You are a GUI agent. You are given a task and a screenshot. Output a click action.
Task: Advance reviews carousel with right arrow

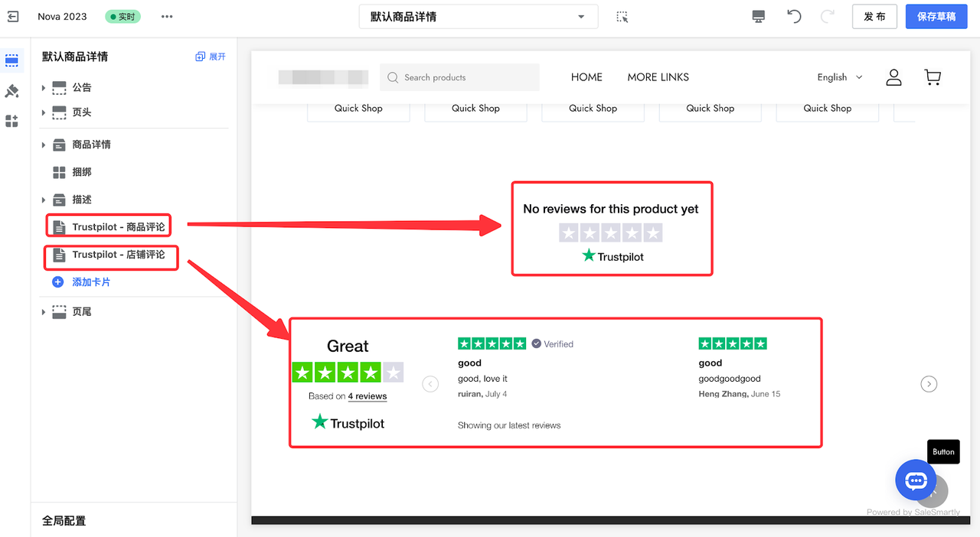click(x=929, y=383)
